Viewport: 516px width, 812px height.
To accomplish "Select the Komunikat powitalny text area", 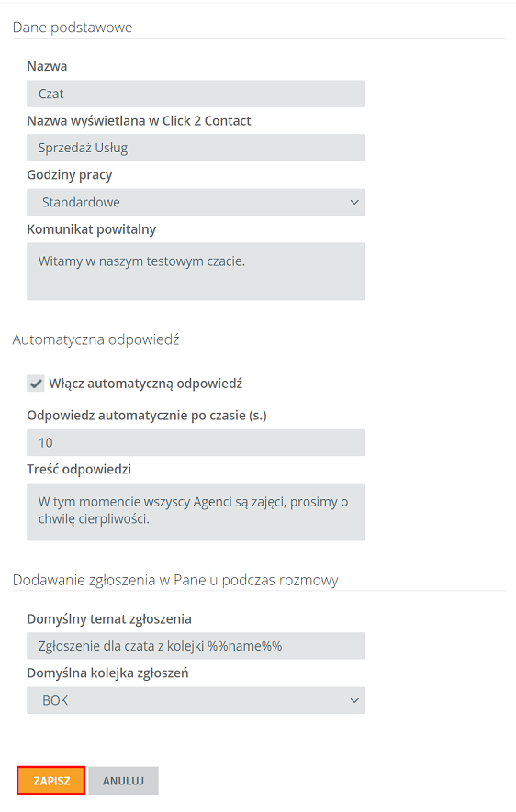I will [196, 272].
